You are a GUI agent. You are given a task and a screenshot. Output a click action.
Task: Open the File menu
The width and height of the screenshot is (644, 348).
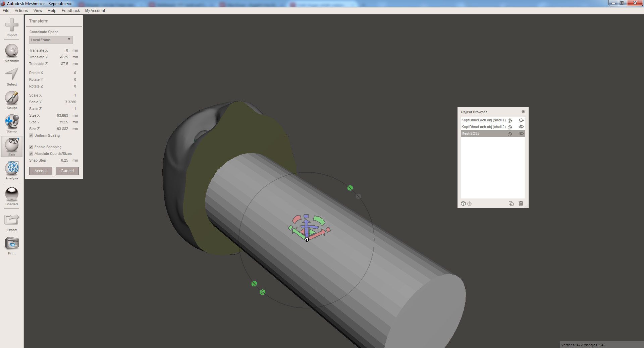[x=6, y=11]
